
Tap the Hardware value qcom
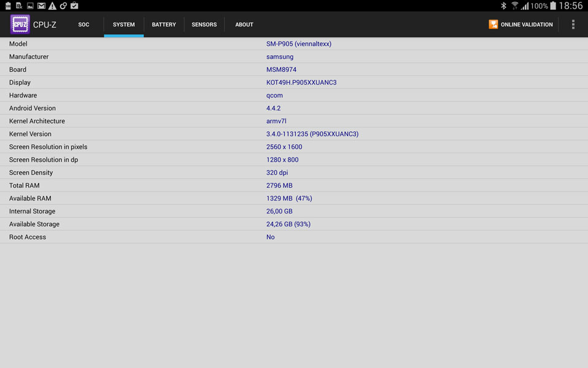coord(274,96)
